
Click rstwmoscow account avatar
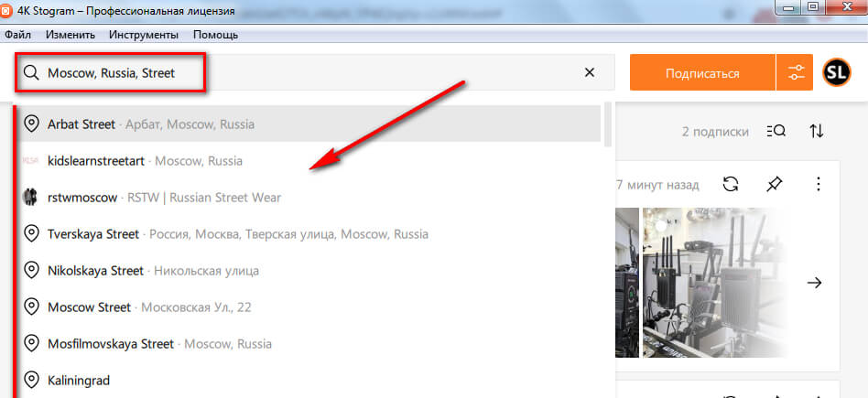pos(29,197)
